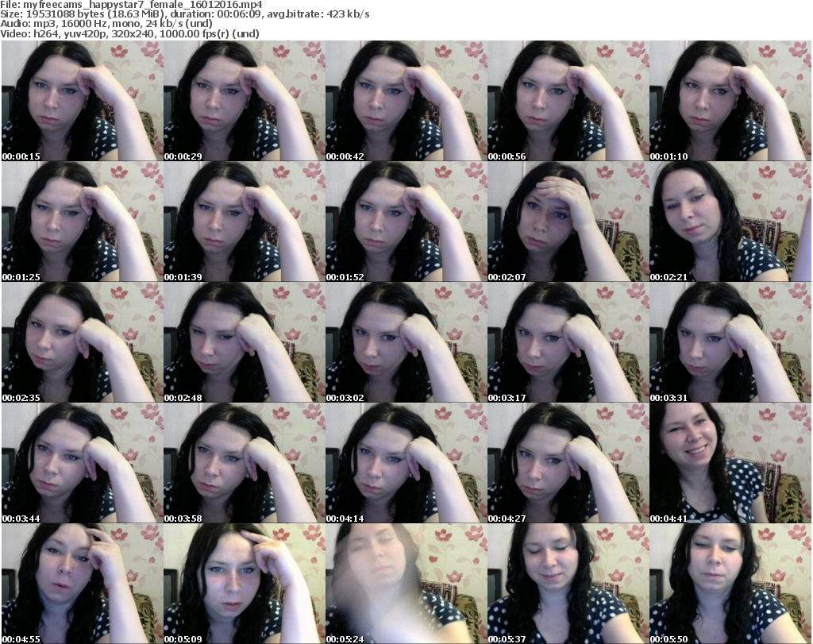
Task: Open the frame stamped 00:01:39
Action: 245,222
